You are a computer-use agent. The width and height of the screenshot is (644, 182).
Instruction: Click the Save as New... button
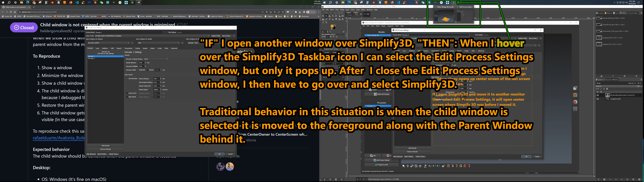[x=226, y=36]
